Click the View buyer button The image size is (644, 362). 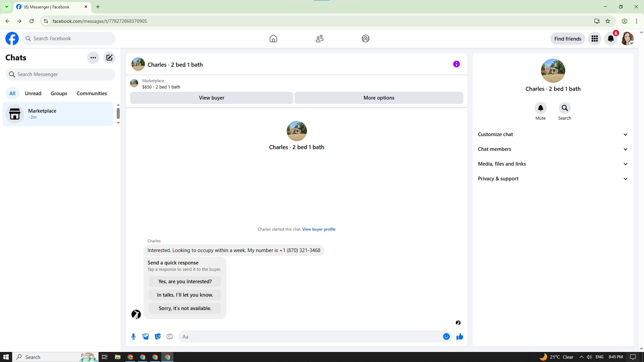tap(211, 98)
